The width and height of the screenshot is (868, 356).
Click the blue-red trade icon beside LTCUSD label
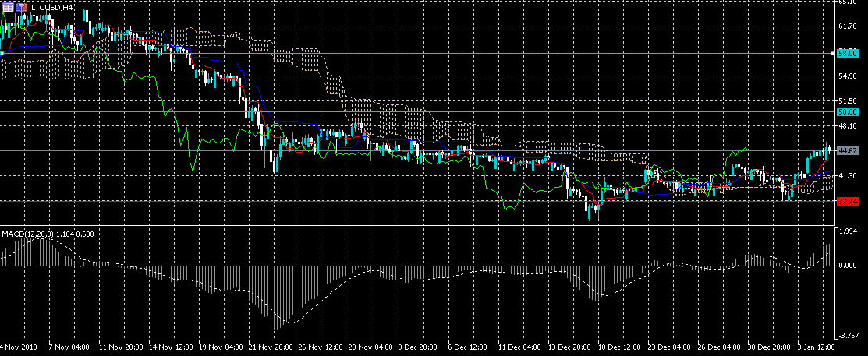coord(21,7)
